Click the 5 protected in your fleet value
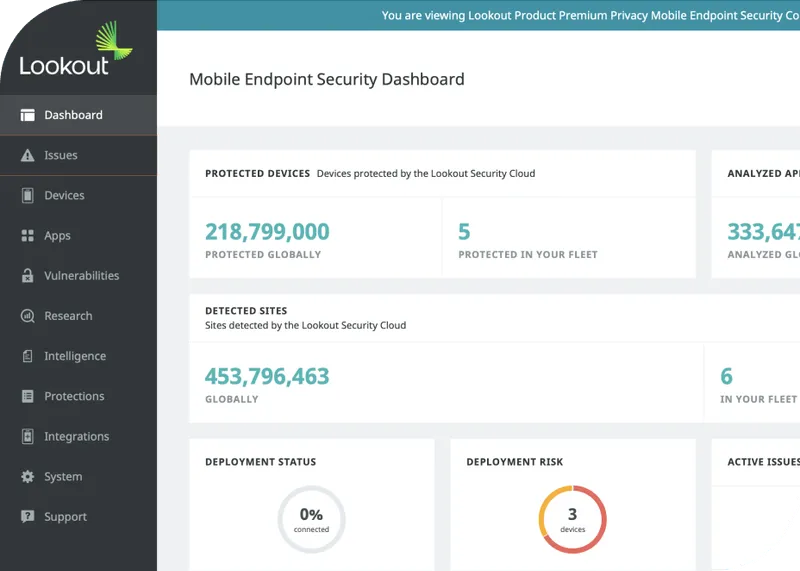 click(x=464, y=232)
